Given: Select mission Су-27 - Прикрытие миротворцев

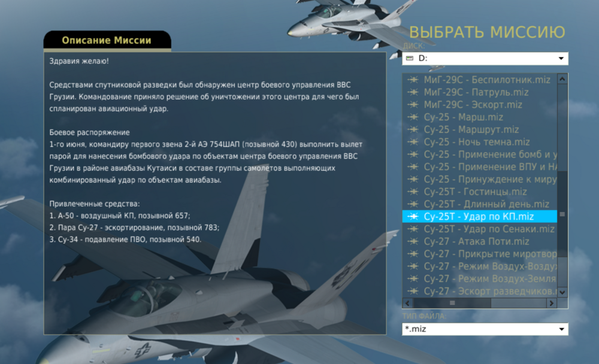Looking at the screenshot, I should (x=473, y=254).
